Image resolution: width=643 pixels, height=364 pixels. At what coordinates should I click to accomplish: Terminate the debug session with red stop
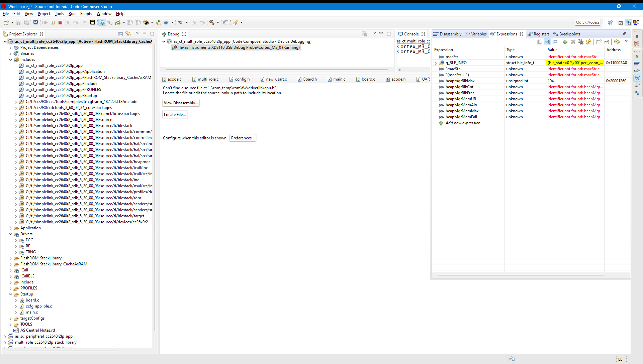[x=60, y=22]
